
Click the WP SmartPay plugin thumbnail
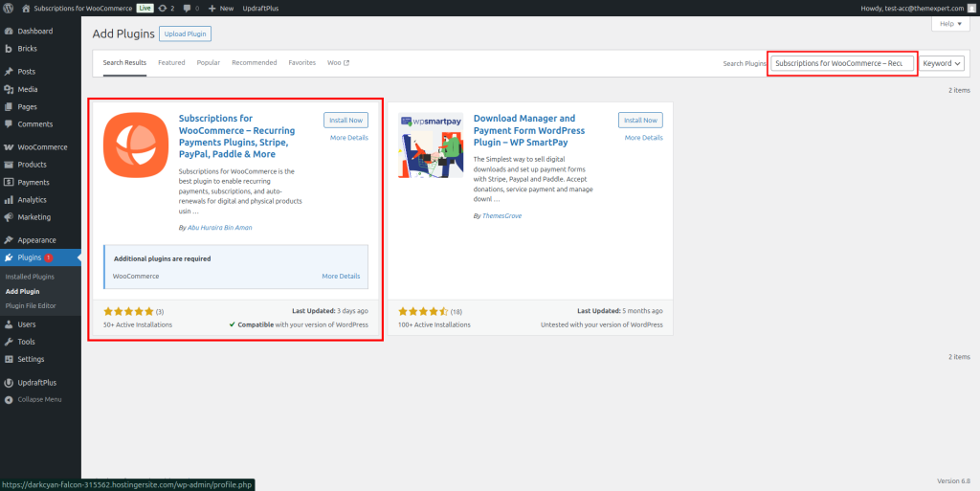tap(431, 145)
